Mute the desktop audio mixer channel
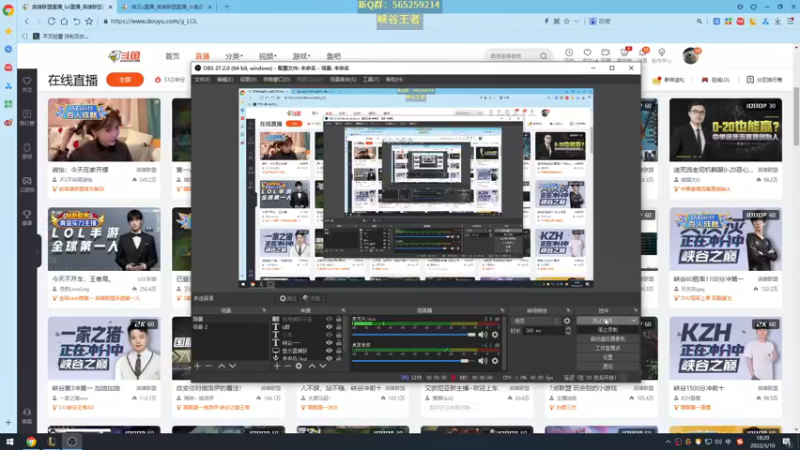Viewport: 800px width, 450px height. pos(482,361)
